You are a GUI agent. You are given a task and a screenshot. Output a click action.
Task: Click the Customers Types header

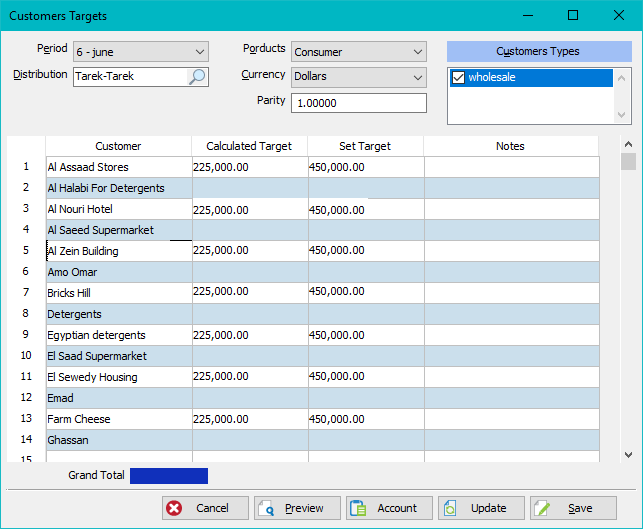pyautogui.click(x=539, y=51)
